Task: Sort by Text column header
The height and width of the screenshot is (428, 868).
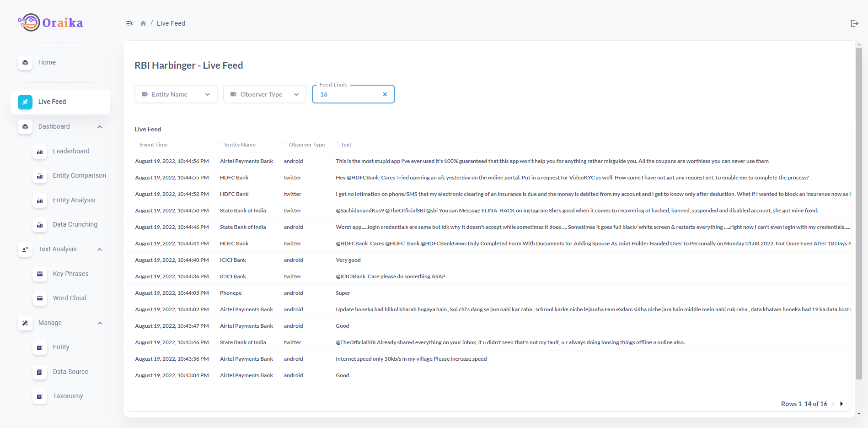Action: pyautogui.click(x=346, y=145)
